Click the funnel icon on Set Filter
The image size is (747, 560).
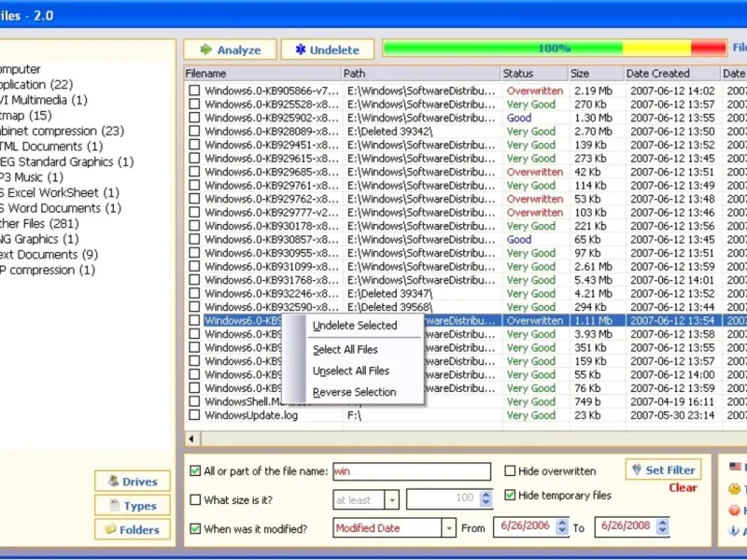[637, 469]
